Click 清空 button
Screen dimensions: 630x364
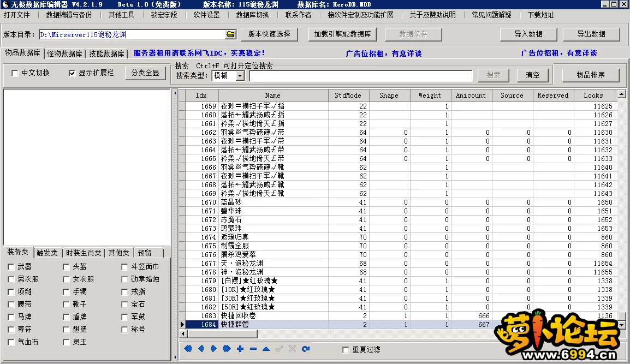pos(533,75)
